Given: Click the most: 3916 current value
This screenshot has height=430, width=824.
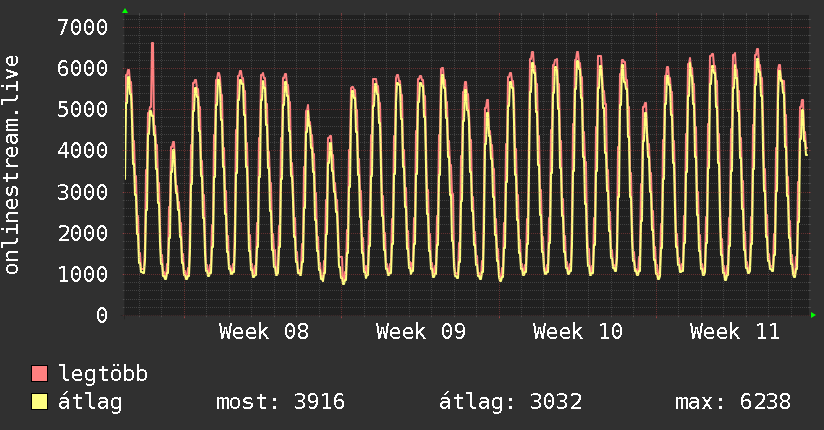Looking at the screenshot, I should (x=280, y=402).
